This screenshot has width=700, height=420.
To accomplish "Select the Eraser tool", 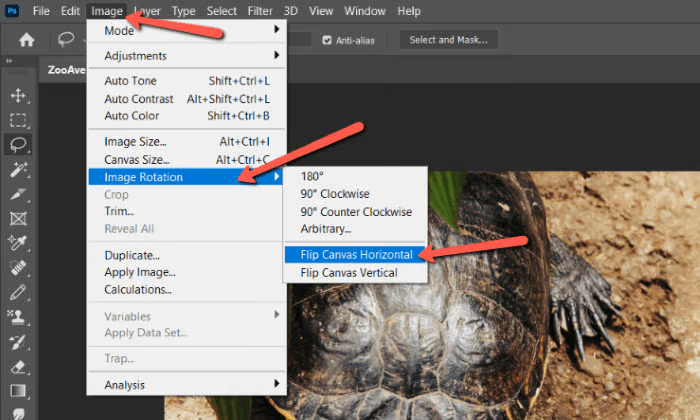I will pos(18,367).
